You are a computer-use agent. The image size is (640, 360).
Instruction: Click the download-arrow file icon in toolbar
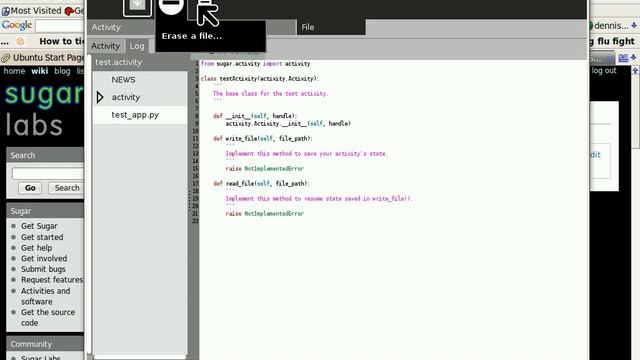click(138, 7)
